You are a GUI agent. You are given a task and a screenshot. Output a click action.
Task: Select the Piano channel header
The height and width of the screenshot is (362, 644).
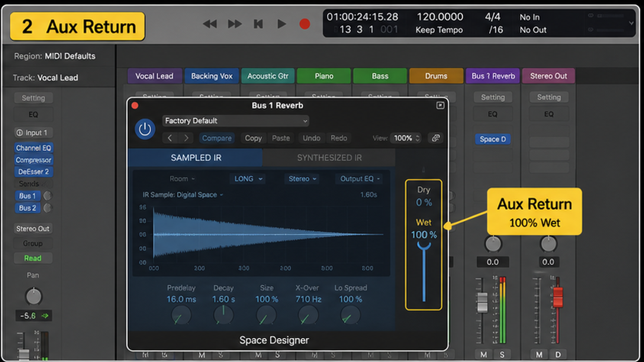pyautogui.click(x=324, y=76)
